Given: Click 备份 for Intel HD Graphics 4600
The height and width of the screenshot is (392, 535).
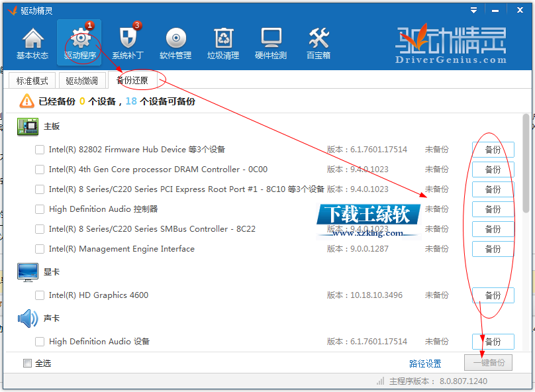Looking at the screenshot, I should [493, 295].
